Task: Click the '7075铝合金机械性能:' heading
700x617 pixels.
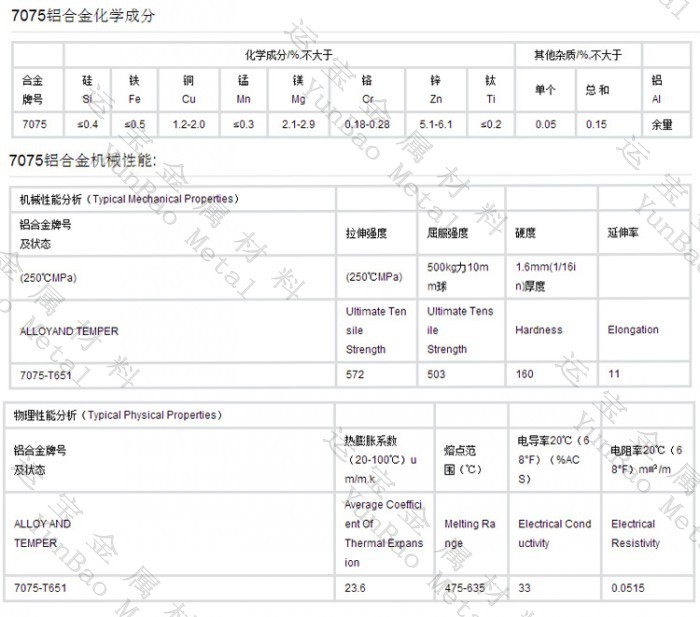Action: 83,160
